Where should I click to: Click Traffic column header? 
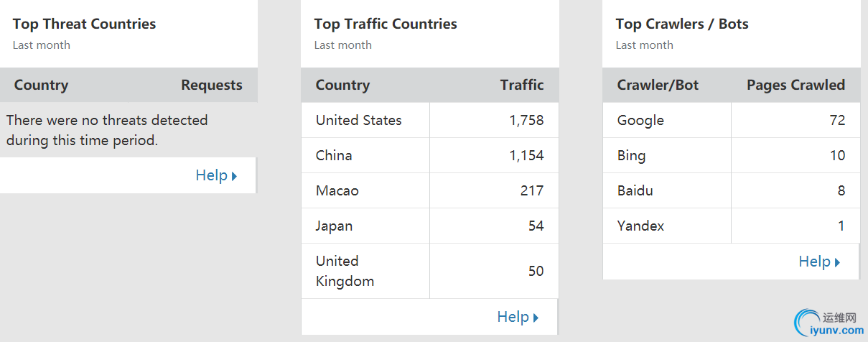pyautogui.click(x=522, y=85)
